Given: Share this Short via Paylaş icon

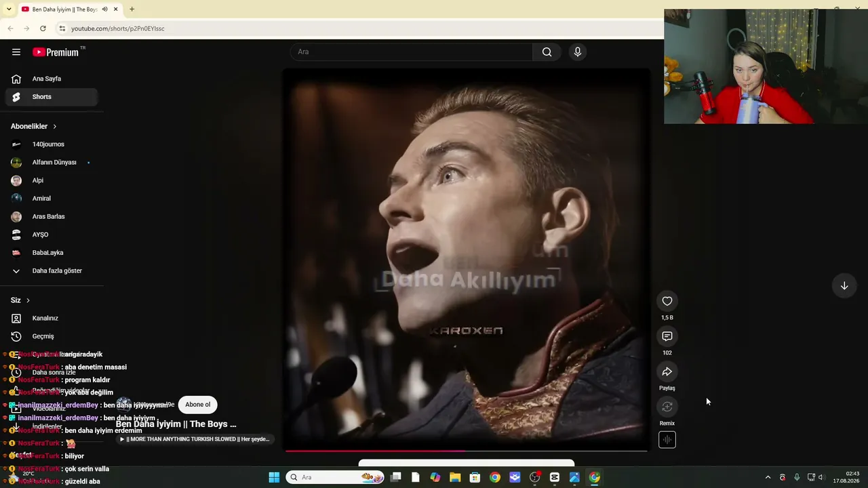Looking at the screenshot, I should (667, 372).
